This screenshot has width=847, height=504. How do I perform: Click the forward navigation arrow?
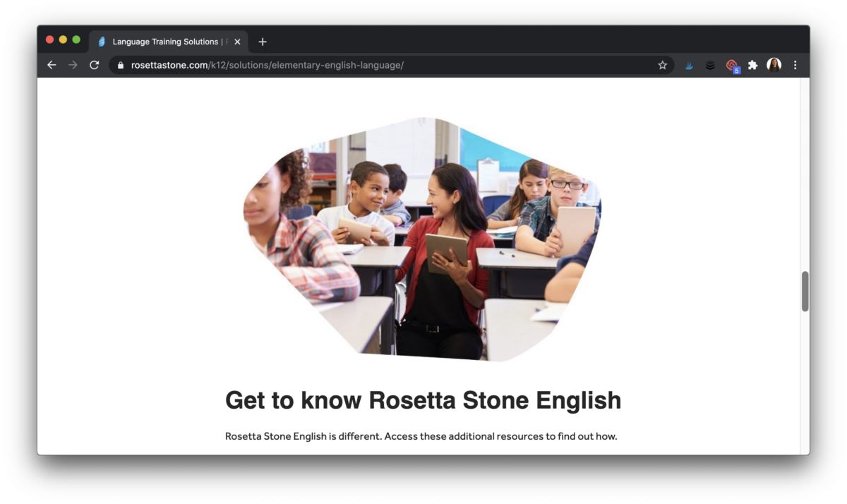pos(73,65)
